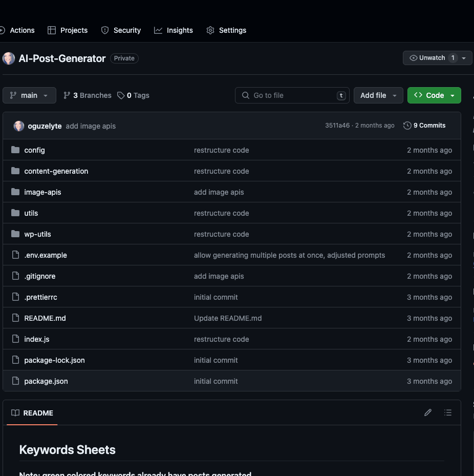Open the Actions tab
Screen dimensions: 474x476
pos(17,30)
